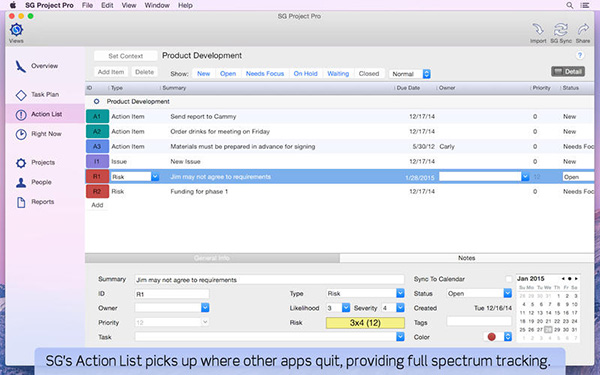Toggle the New status filter
The image size is (600, 375).
tap(203, 73)
